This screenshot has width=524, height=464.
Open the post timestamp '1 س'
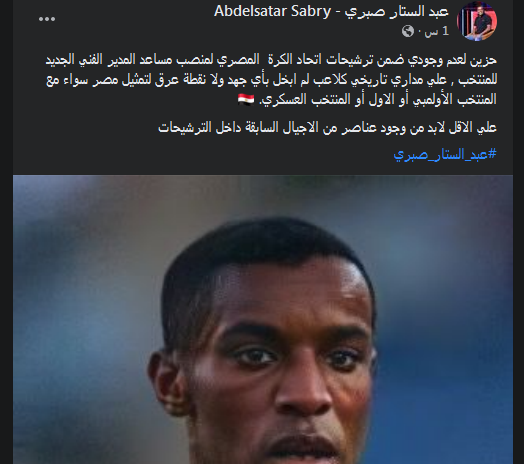[x=436, y=31]
